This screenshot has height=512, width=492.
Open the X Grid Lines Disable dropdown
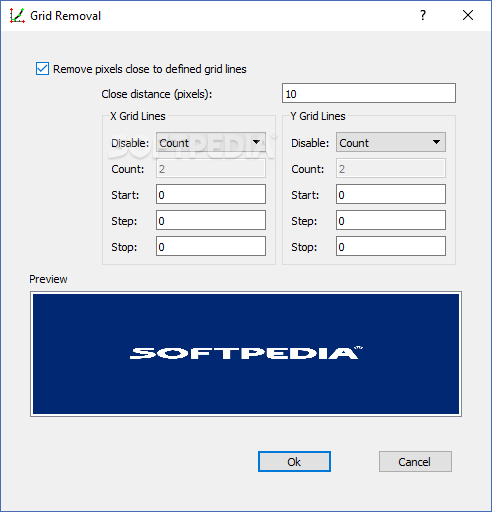point(211,142)
